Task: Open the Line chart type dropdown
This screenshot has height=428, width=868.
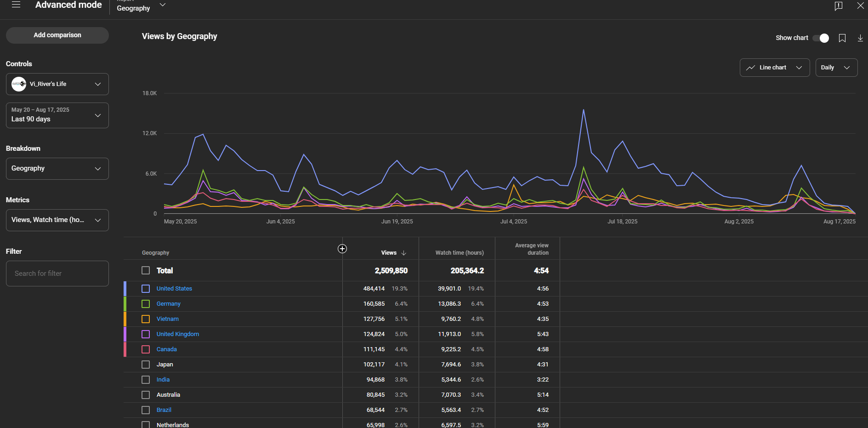Action: [x=775, y=68]
